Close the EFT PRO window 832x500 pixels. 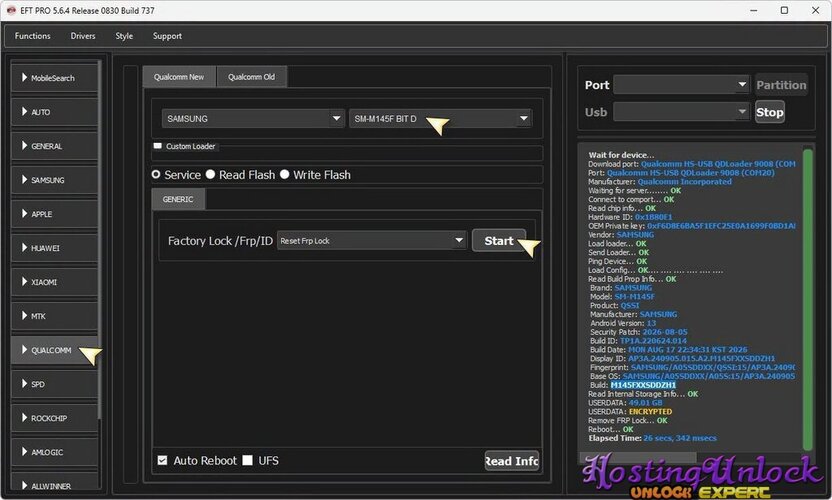coord(815,10)
